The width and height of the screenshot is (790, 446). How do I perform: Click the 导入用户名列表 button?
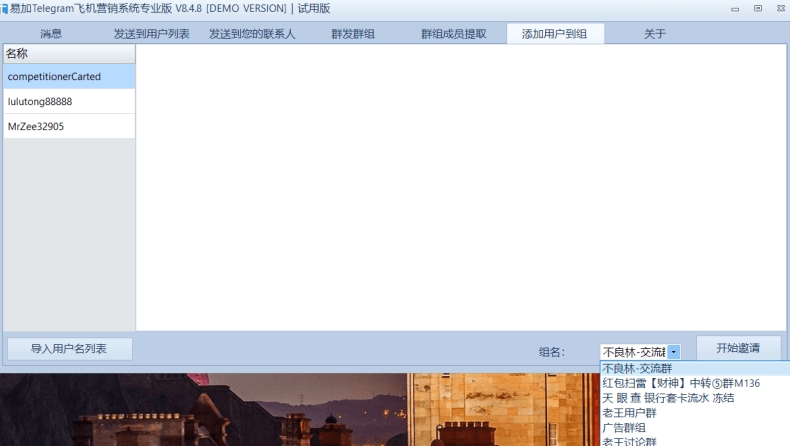click(70, 349)
